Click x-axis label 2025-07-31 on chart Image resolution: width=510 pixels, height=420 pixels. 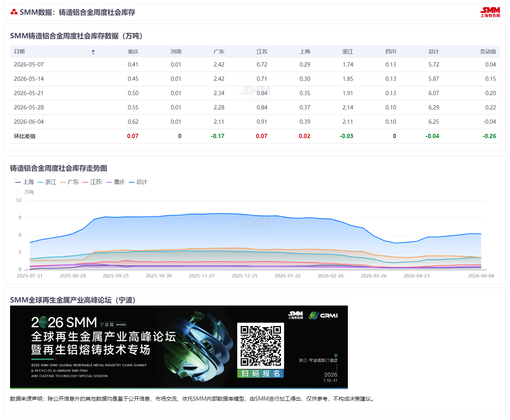[30, 276]
